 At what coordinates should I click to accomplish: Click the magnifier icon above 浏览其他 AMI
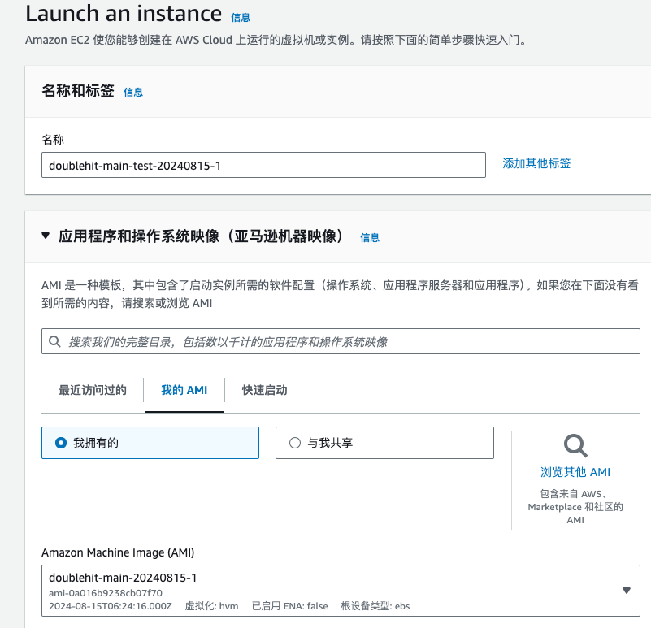click(575, 445)
